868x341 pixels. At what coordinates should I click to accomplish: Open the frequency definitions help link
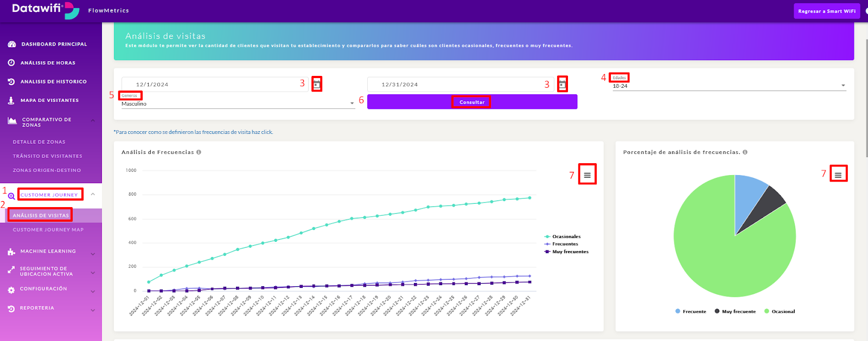click(193, 132)
